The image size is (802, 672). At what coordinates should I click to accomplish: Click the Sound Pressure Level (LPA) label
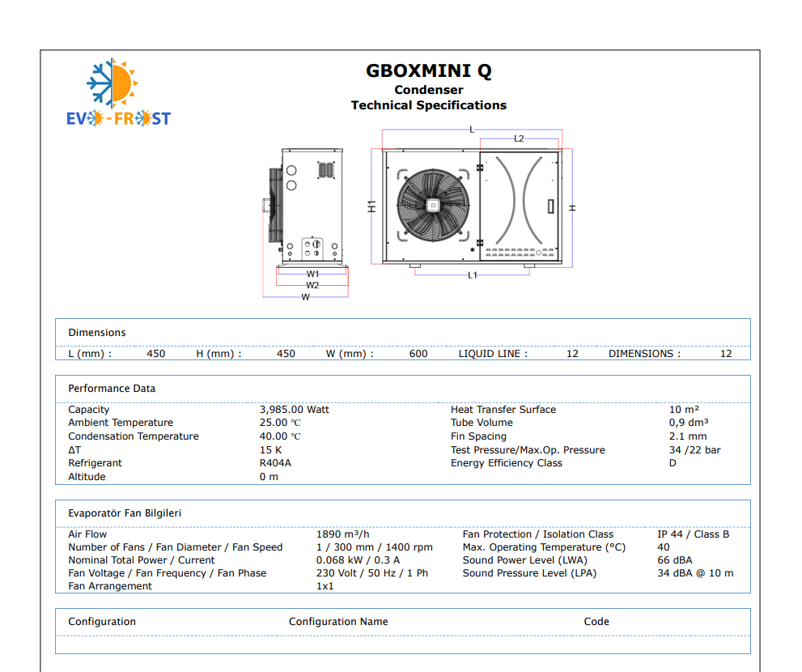529,573
